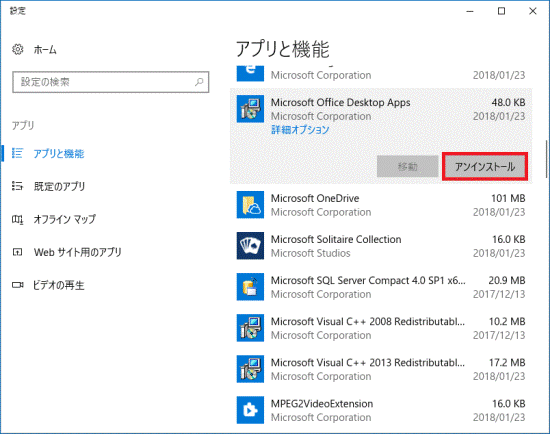Screen dimensions: 550x434
Task: Click the MPEG2VideoExtension app icon
Action: click(x=250, y=410)
